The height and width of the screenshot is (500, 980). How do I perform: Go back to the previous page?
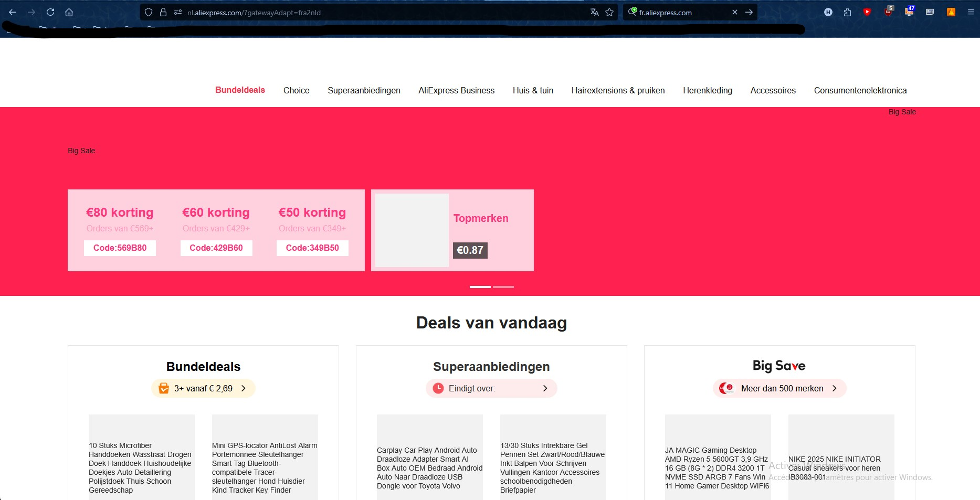pos(13,12)
